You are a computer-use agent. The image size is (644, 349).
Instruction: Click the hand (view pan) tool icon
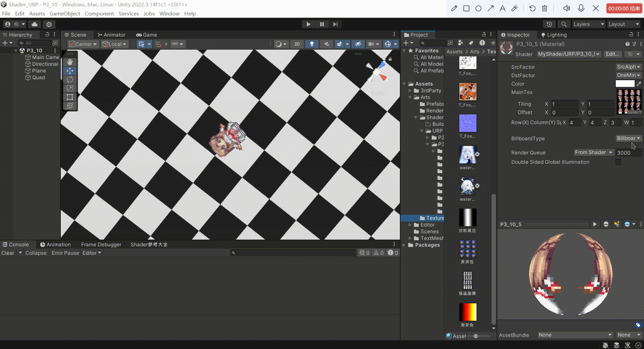pyautogui.click(x=70, y=62)
